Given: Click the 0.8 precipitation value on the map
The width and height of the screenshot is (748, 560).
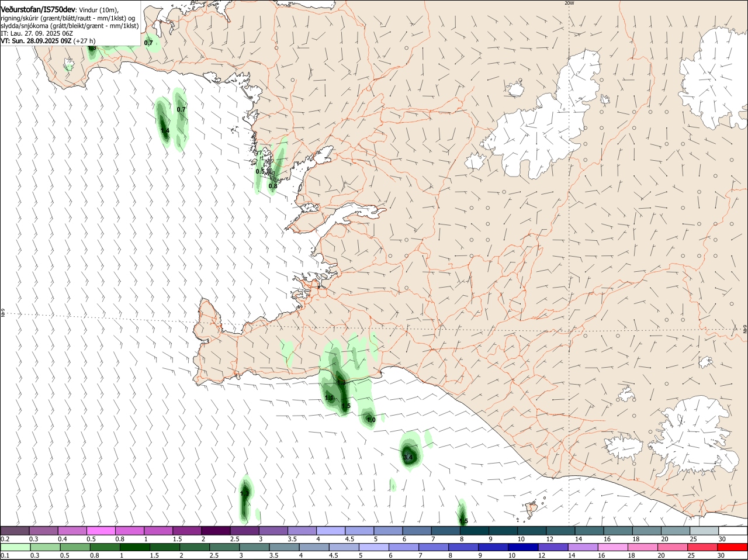Looking at the screenshot, I should [x=273, y=186].
